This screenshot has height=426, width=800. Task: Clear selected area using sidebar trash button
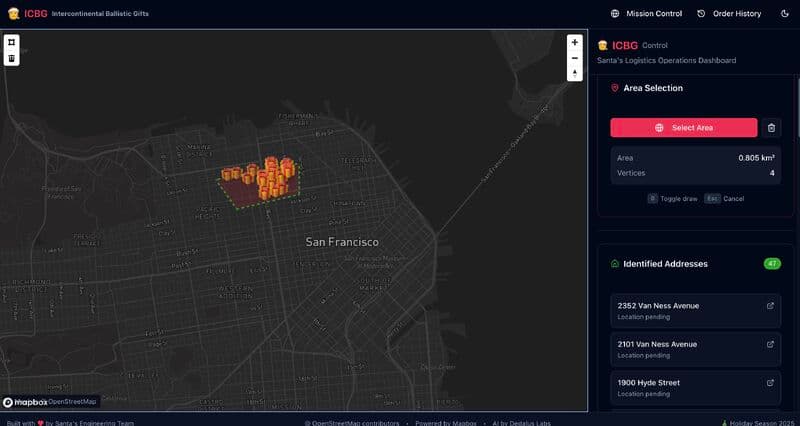(771, 128)
